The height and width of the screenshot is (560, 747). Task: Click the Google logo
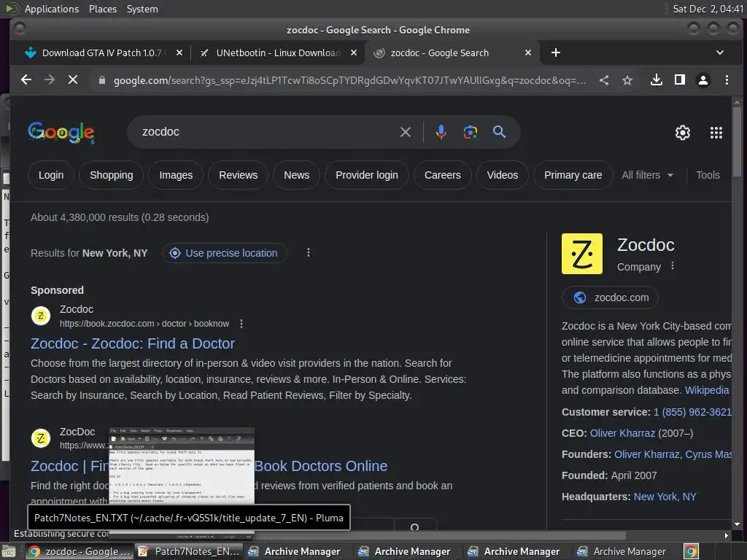pos(61,133)
